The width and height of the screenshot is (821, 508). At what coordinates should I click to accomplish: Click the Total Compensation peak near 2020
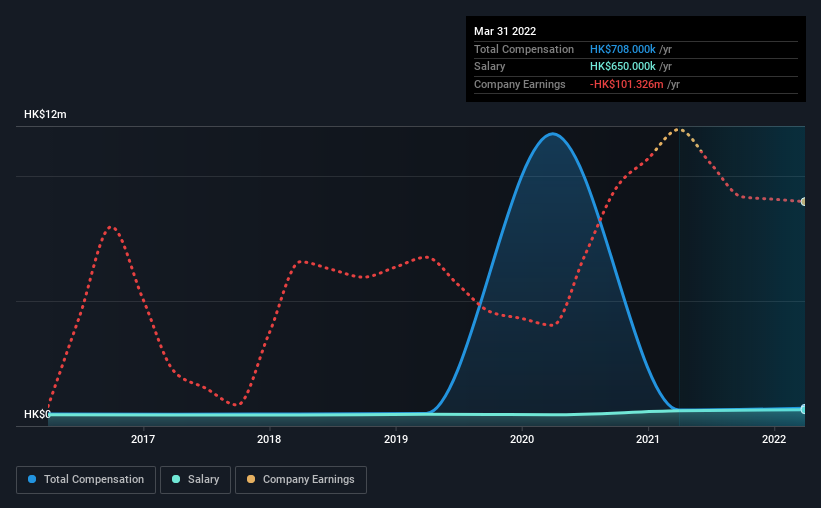pos(553,134)
